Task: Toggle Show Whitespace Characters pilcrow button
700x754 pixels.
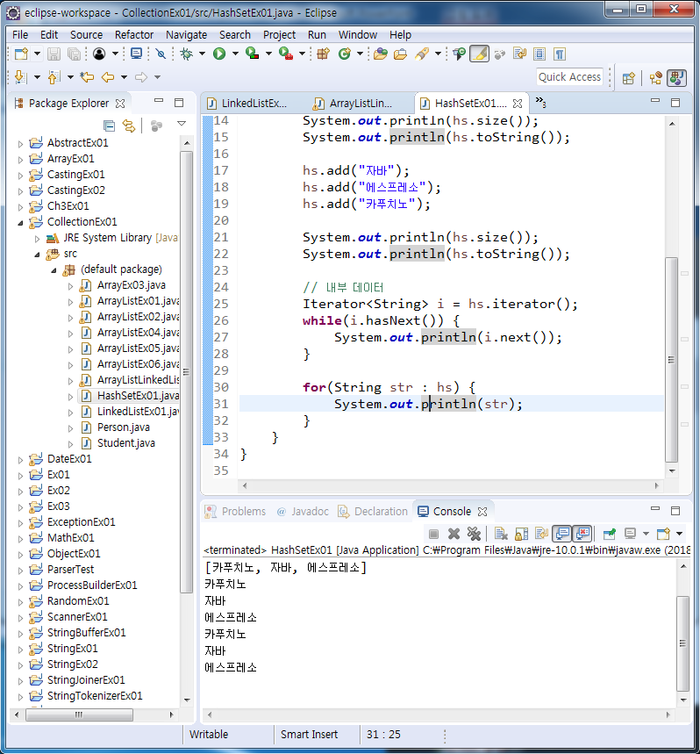Action: coord(560,54)
